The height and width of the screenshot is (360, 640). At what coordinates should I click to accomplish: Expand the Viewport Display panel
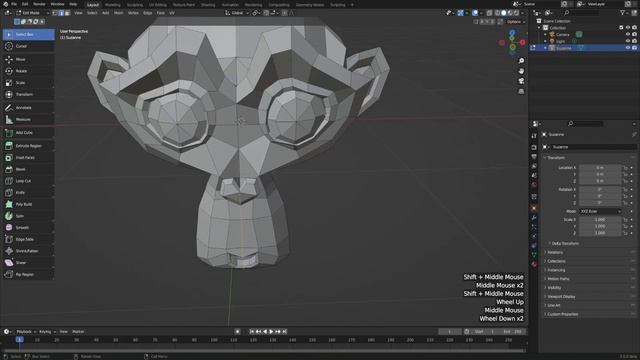click(560, 297)
